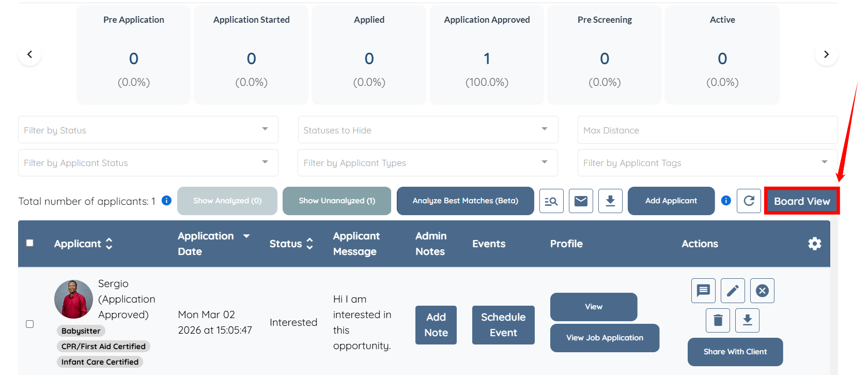The height and width of the screenshot is (375, 868).
Task: Open the Filter by Status dropdown
Action: (x=148, y=130)
